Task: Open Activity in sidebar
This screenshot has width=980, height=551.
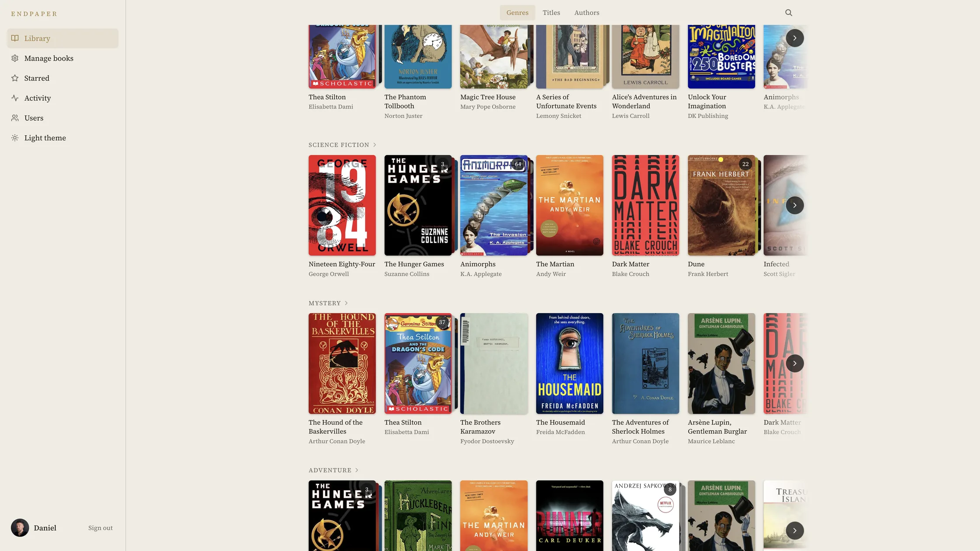Action: [x=63, y=98]
